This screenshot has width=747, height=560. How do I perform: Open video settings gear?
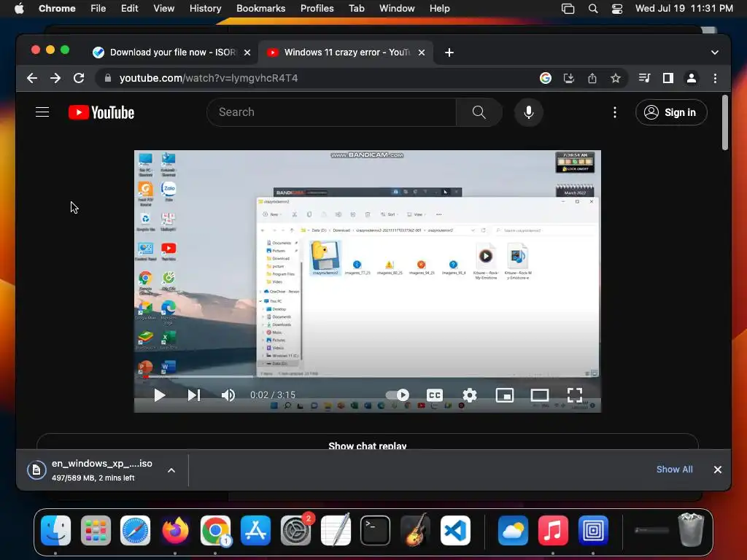pyautogui.click(x=470, y=395)
